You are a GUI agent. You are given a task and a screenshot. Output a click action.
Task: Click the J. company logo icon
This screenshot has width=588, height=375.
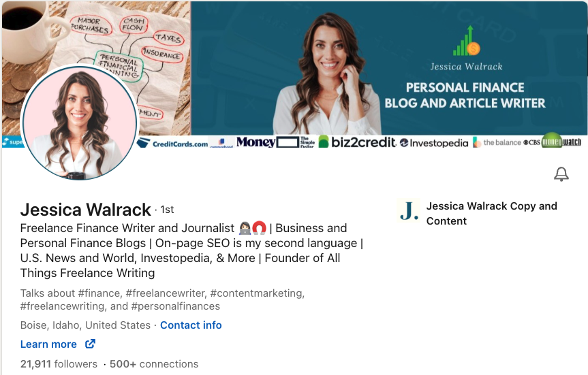click(409, 211)
